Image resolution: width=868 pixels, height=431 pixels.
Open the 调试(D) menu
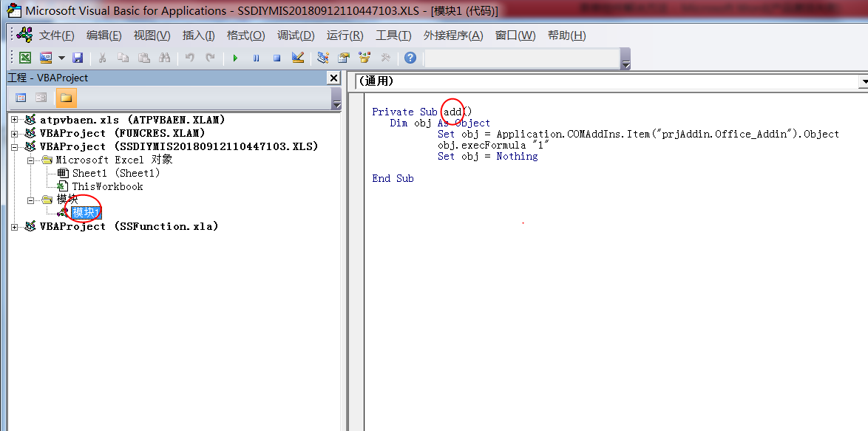coord(296,35)
